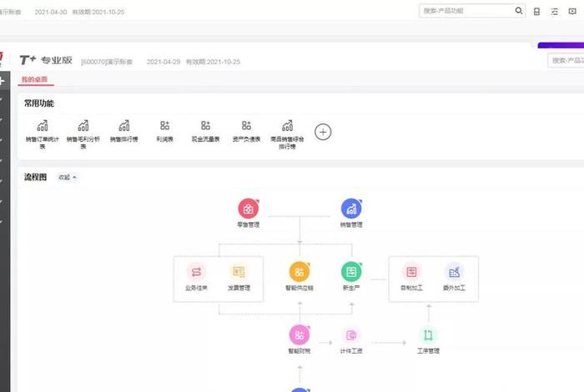Viewport: 584px width, 392px height.
Task: Click the magnifier search icon at top
Action: pos(519,11)
